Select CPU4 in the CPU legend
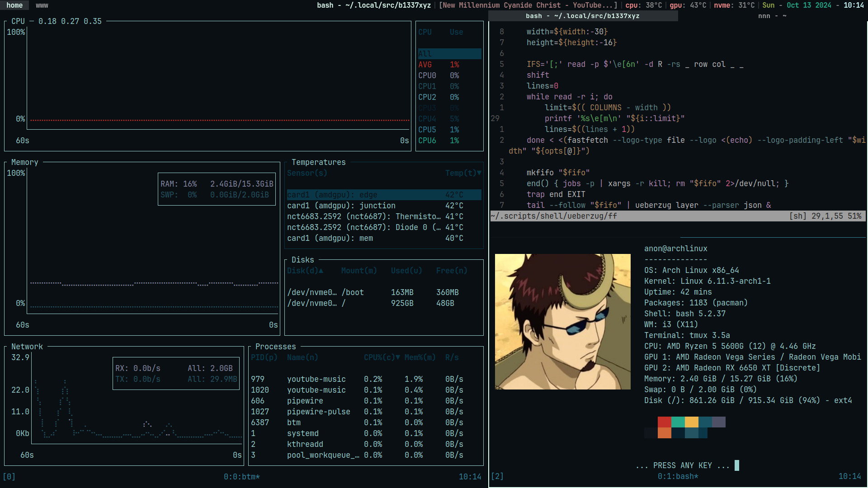The width and height of the screenshot is (868, 488). (449, 119)
